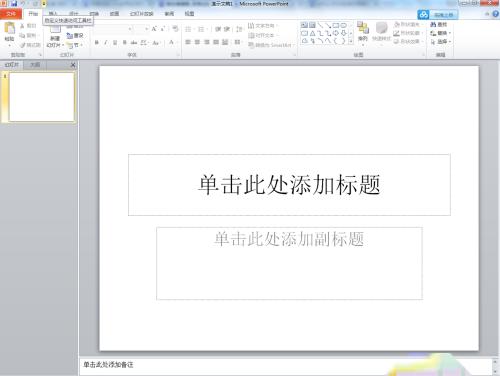500x376 pixels.
Task: Open the Select (选择) dropdown in editing group
Action: coord(441,41)
